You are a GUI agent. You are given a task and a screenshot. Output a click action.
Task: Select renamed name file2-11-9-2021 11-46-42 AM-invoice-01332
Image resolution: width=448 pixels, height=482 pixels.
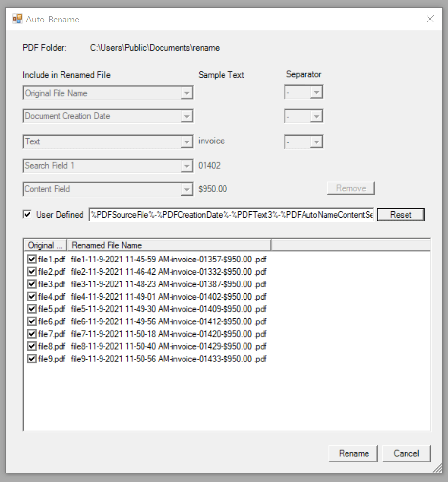pos(168,271)
